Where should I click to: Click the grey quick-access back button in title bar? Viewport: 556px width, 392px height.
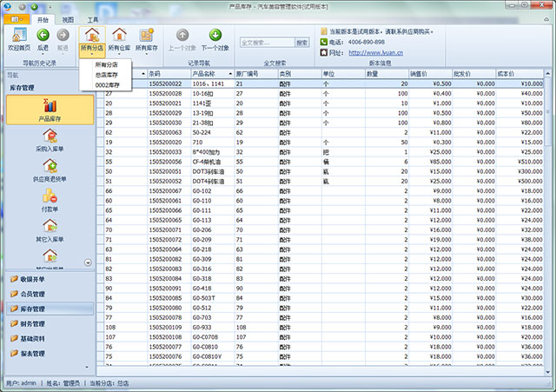point(23,7)
